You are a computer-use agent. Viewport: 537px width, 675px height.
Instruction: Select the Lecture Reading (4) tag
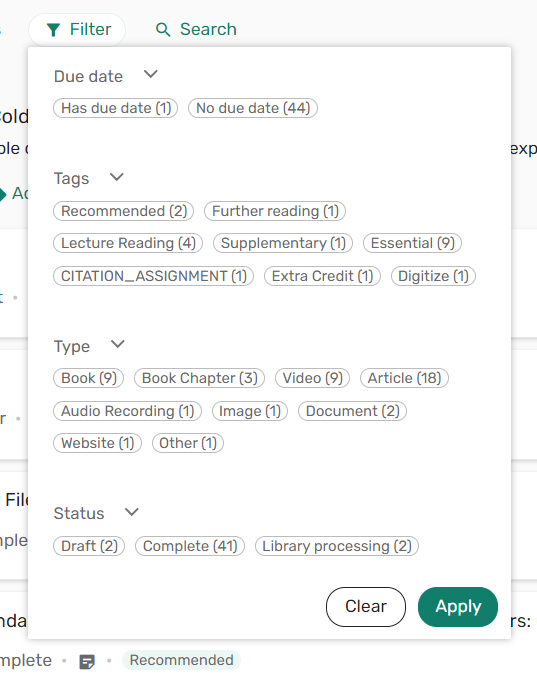point(128,243)
